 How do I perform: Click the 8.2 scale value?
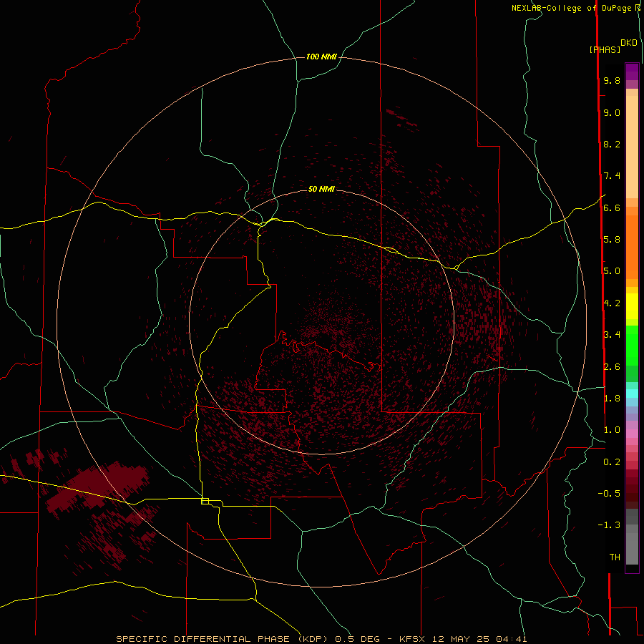pos(612,144)
